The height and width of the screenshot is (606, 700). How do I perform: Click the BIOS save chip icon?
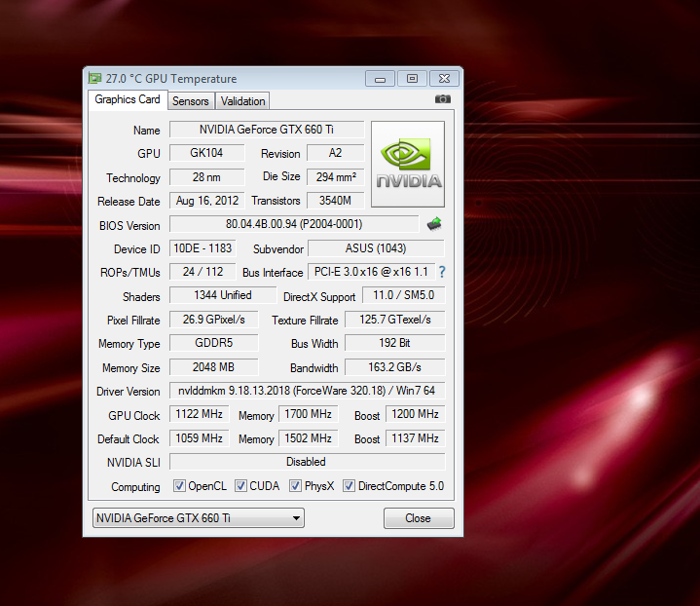[x=434, y=224]
